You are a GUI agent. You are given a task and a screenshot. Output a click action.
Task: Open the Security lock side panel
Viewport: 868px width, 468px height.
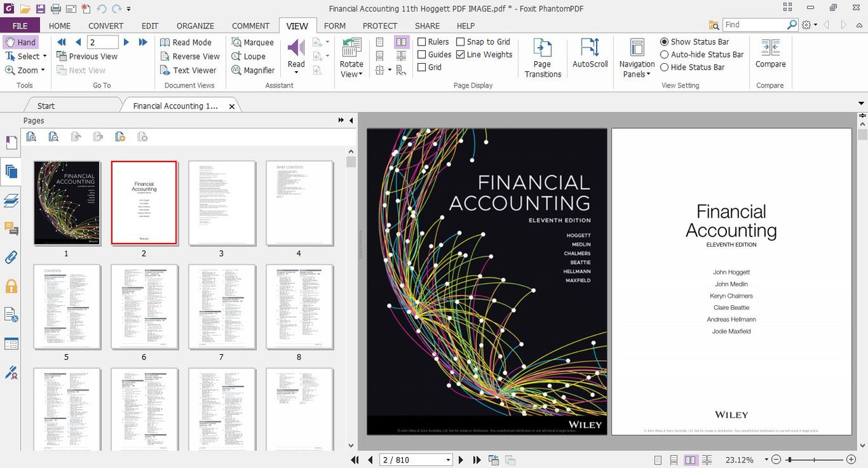11,286
